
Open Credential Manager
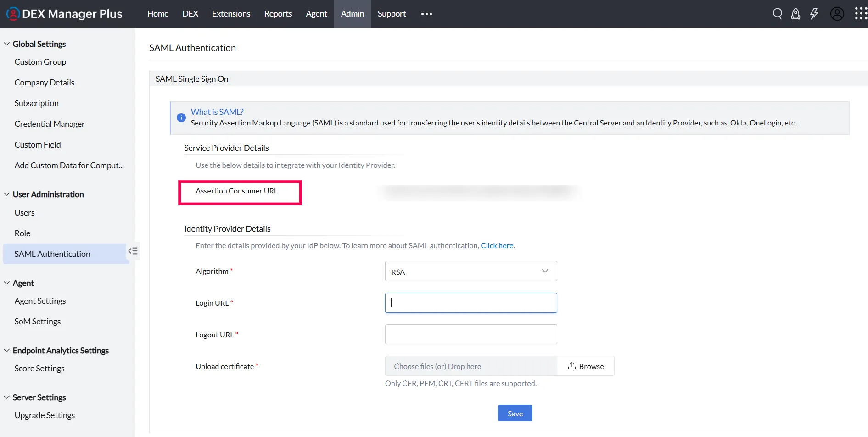pyautogui.click(x=50, y=124)
